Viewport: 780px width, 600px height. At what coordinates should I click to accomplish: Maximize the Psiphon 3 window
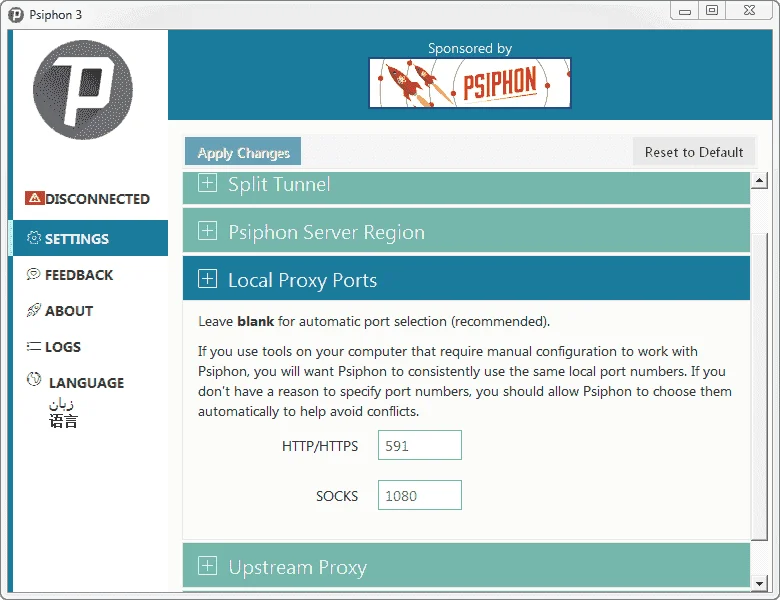[712, 10]
